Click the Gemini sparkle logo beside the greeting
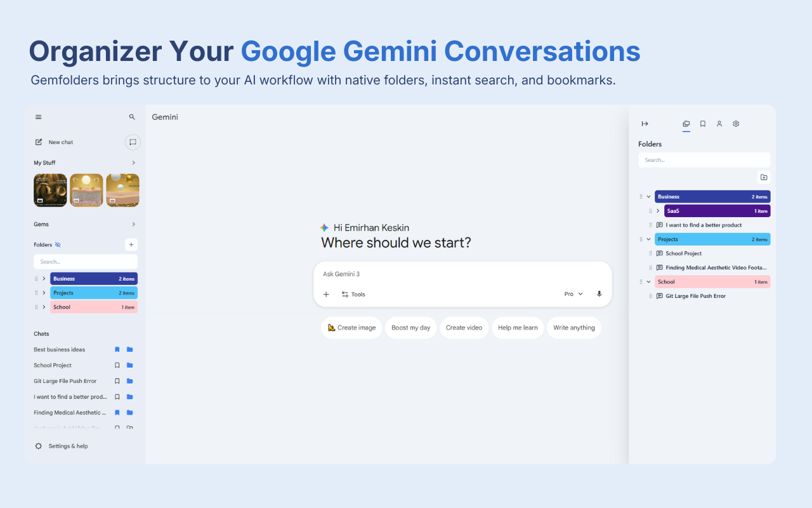 tap(324, 227)
